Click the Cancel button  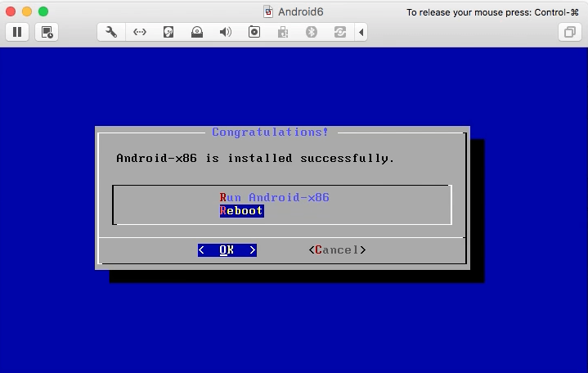point(337,250)
